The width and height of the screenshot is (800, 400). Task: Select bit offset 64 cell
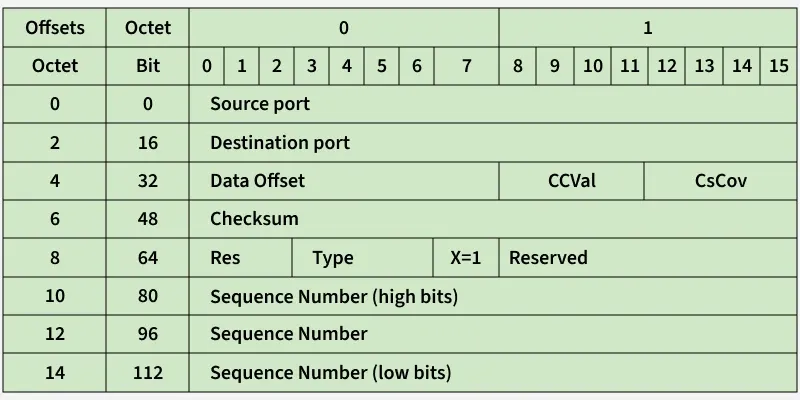147,258
